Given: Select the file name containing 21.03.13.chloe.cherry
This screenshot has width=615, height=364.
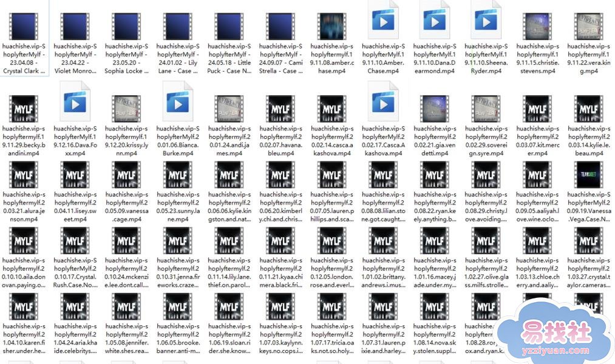Looking at the screenshot, I should tap(537, 272).
